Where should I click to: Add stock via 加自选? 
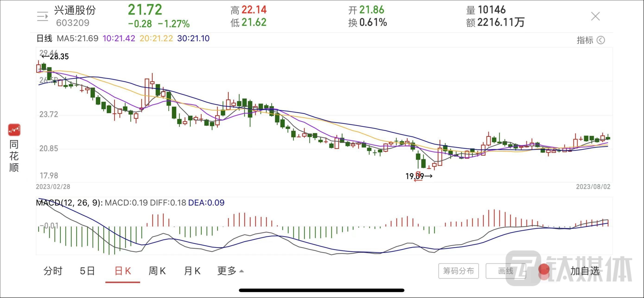point(585,271)
